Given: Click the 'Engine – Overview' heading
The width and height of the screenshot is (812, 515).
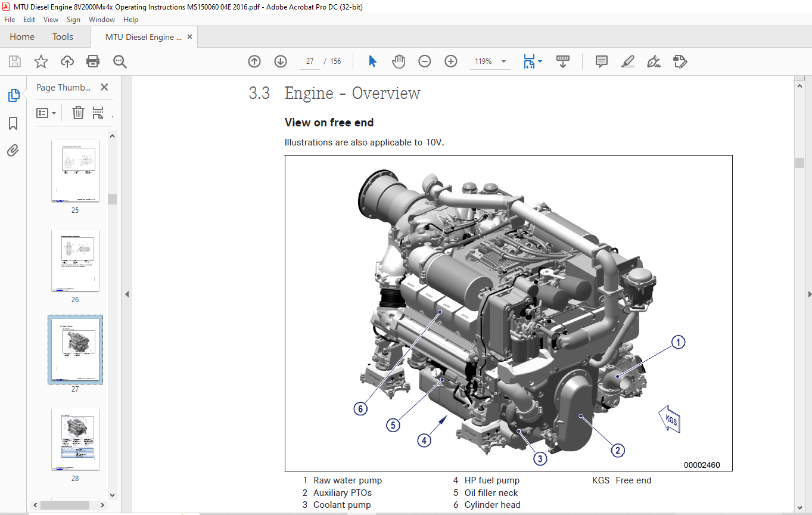Looking at the screenshot, I should click(353, 93).
